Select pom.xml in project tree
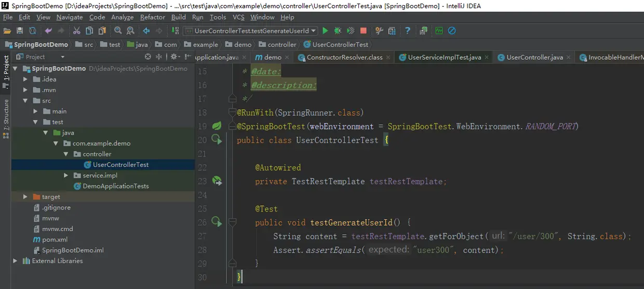The width and height of the screenshot is (644, 289). point(50,240)
